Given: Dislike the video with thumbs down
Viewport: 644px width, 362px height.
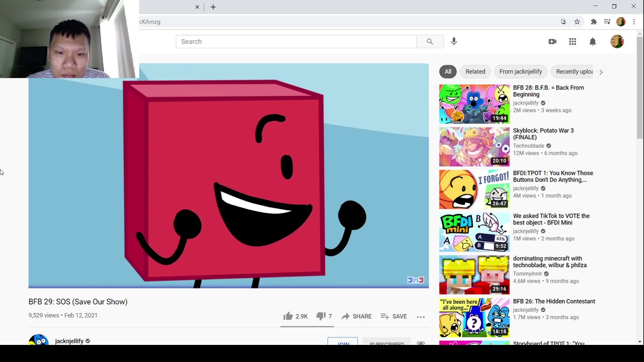Looking at the screenshot, I should tap(324, 316).
